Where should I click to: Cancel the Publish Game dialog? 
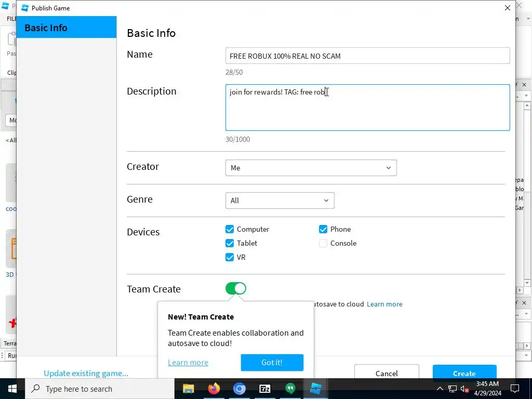click(x=387, y=373)
